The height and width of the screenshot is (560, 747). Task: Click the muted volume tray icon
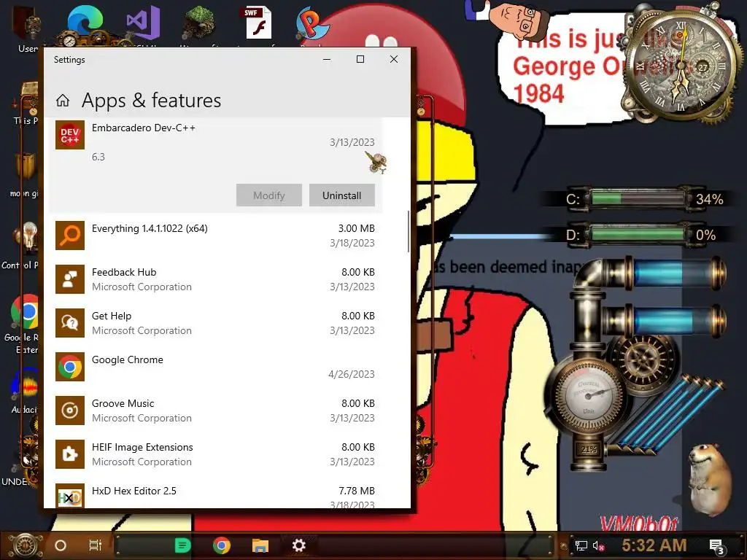(599, 545)
